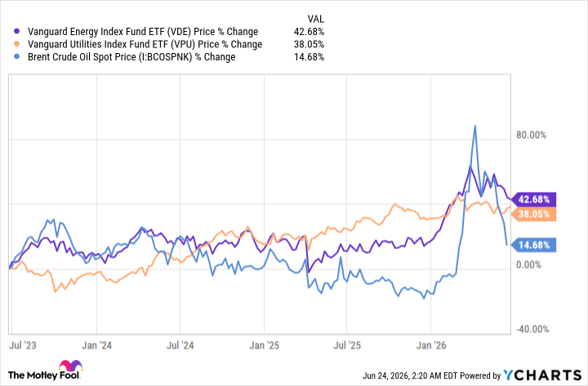Click the purple 42.68% end-value tag
The width and height of the screenshot is (588, 386).
coord(533,199)
